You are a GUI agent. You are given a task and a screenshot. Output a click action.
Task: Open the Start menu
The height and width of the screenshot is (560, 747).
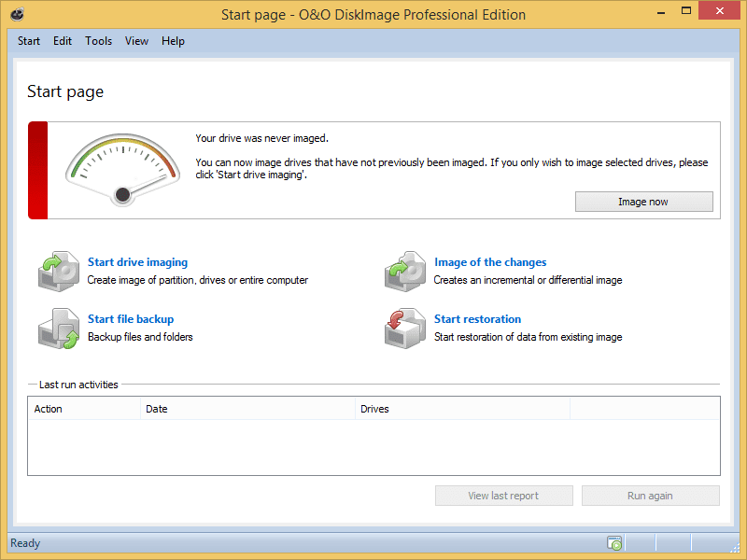[x=29, y=41]
